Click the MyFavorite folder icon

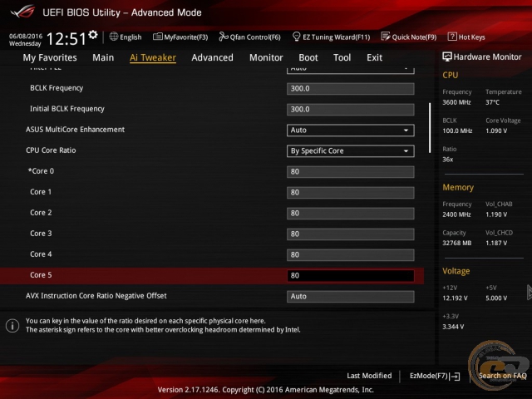[x=158, y=37]
